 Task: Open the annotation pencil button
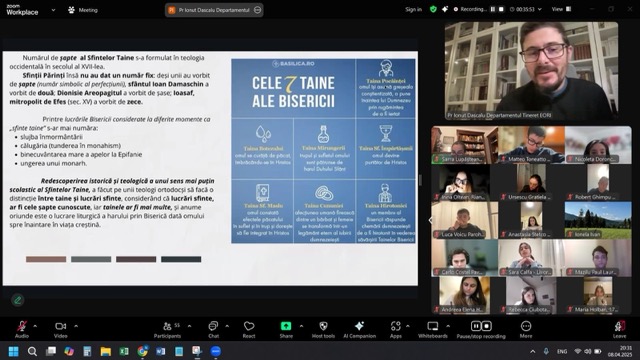click(18, 300)
